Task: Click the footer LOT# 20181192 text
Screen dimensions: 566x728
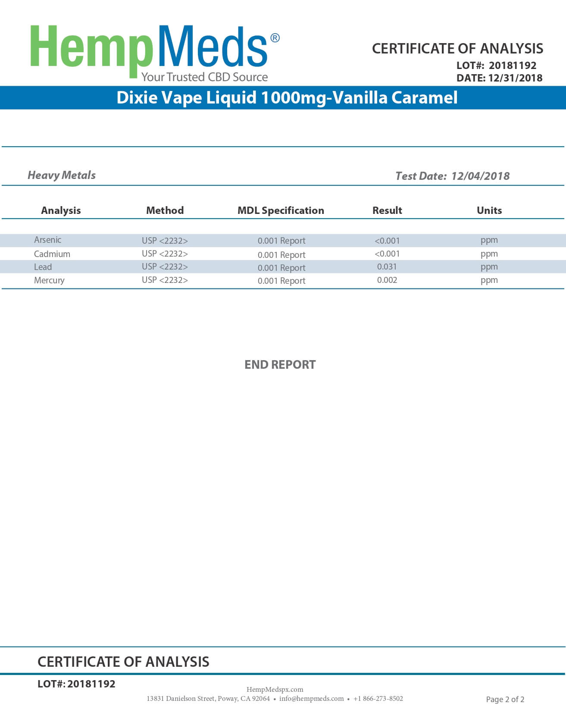Action: [76, 684]
